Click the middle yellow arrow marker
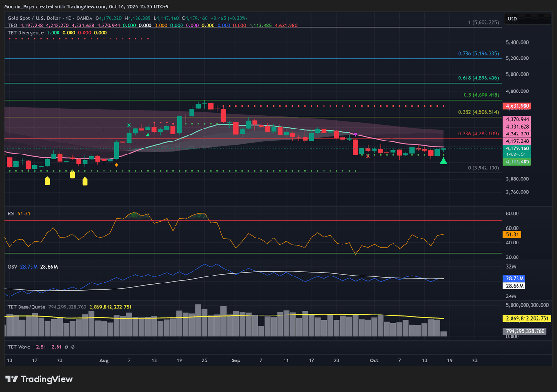This screenshot has height=392, width=557. point(72,174)
